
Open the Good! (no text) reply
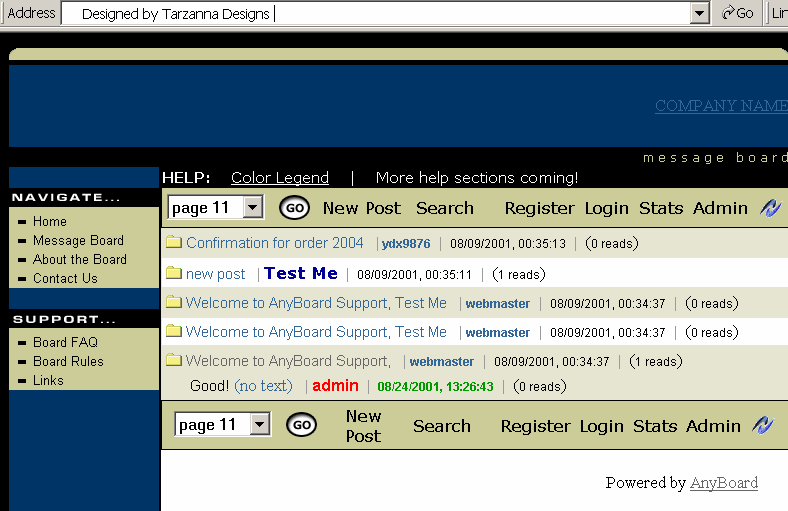click(x=241, y=386)
